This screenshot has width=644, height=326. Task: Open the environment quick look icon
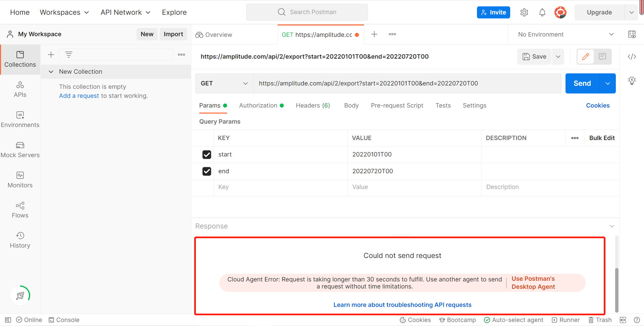coord(632,34)
